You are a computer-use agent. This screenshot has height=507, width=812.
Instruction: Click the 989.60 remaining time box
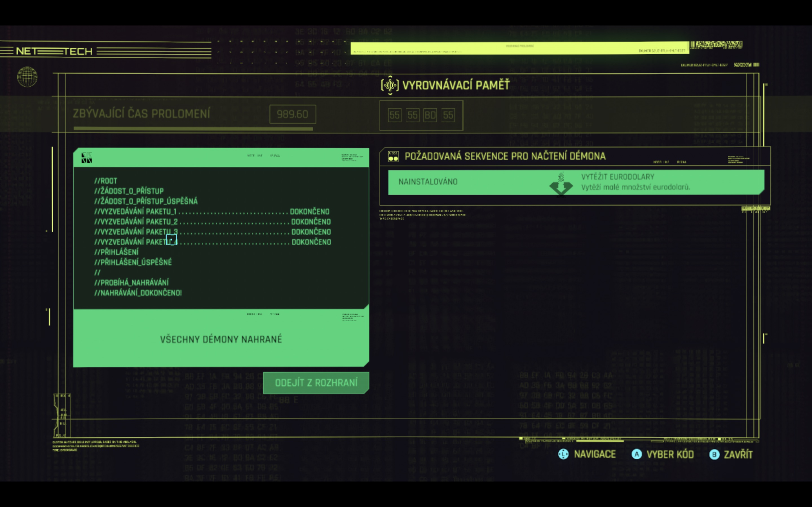[292, 114]
